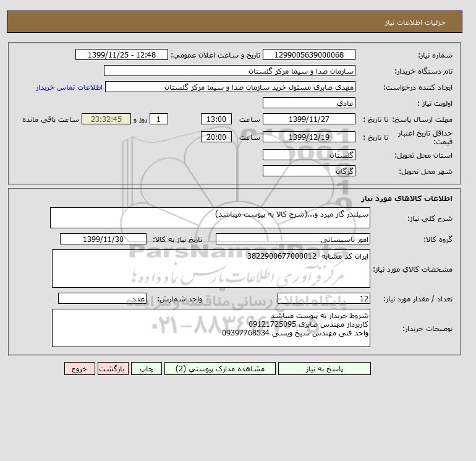Select need number field 1299005639000068

tap(308, 54)
